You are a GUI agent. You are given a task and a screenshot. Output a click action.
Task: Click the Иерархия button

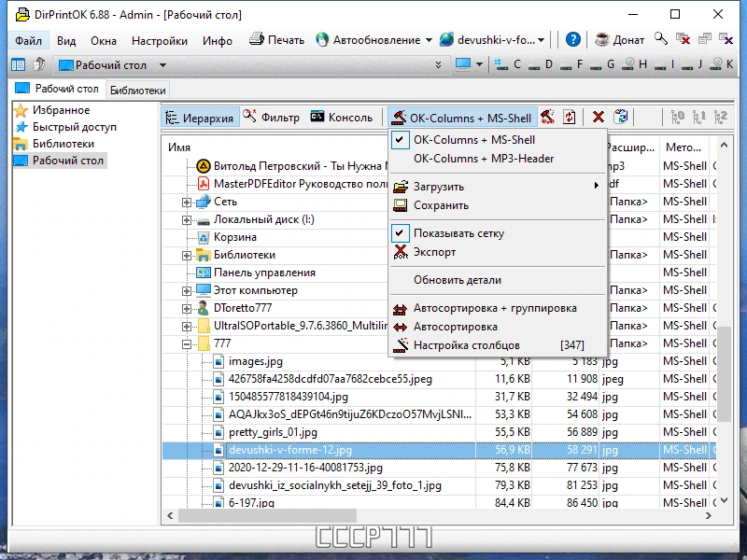pos(200,118)
